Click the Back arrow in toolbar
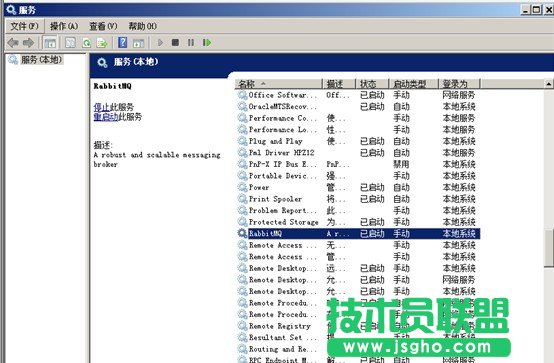The image size is (554, 363). coord(13,43)
